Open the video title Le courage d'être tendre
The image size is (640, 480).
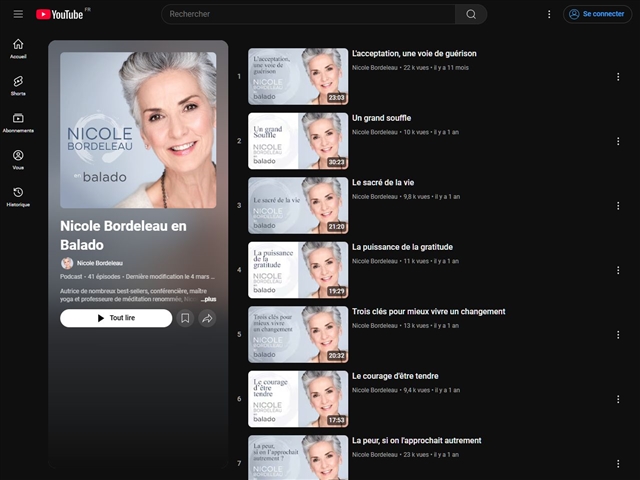click(x=395, y=376)
